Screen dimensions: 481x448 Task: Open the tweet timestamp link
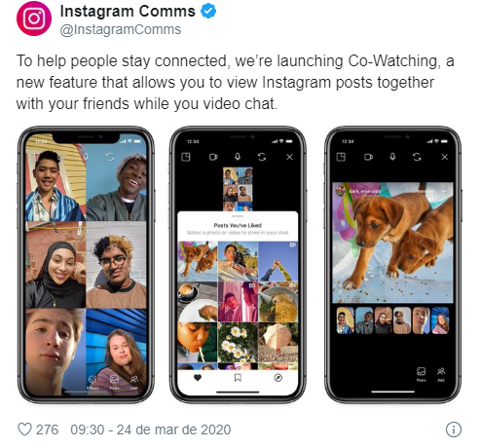pos(151,429)
